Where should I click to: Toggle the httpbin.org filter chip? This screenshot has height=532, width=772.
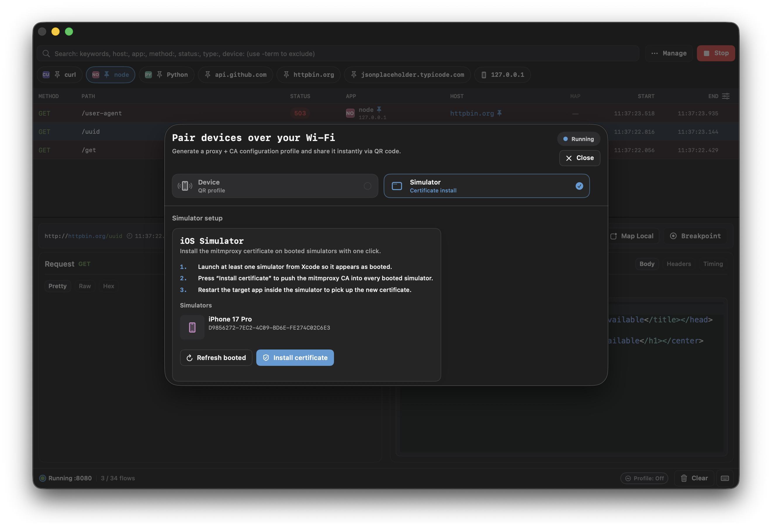[x=309, y=75]
